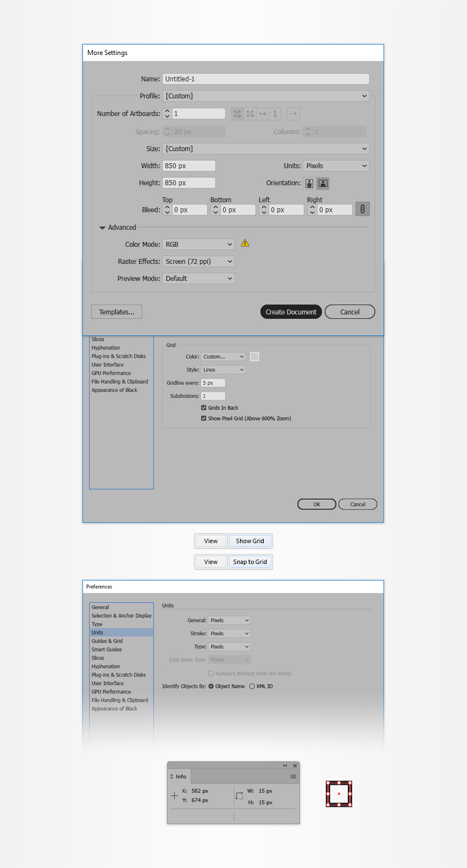
Task: Collapse the Advanced section triangle
Action: coord(102,228)
